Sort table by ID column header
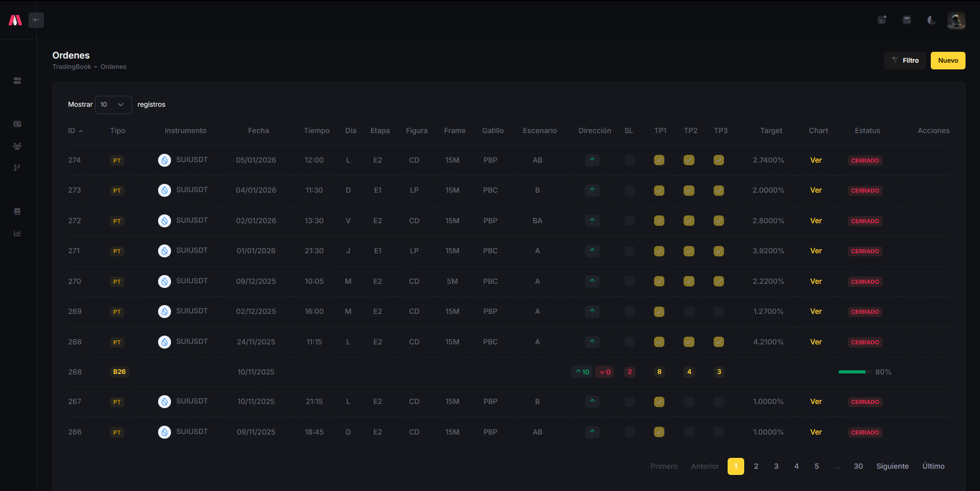This screenshot has width=980, height=491. (x=75, y=131)
